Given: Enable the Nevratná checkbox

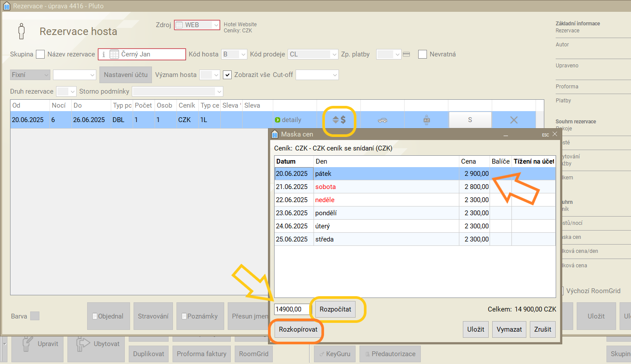Looking at the screenshot, I should click(x=423, y=54).
